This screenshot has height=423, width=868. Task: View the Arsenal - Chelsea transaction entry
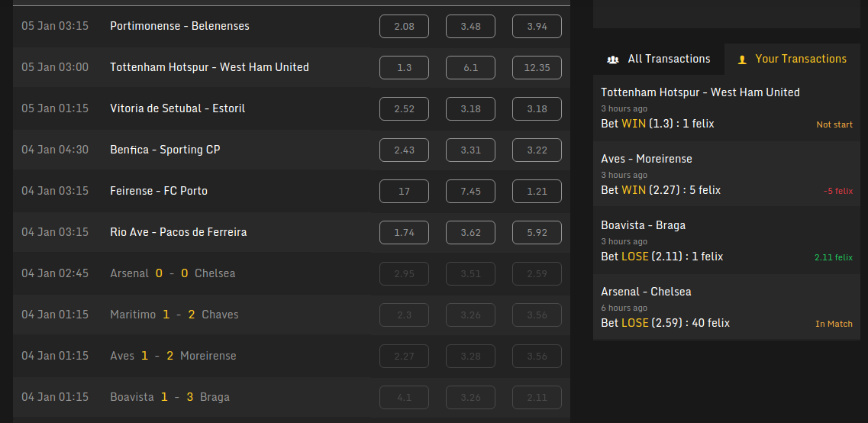[727, 307]
